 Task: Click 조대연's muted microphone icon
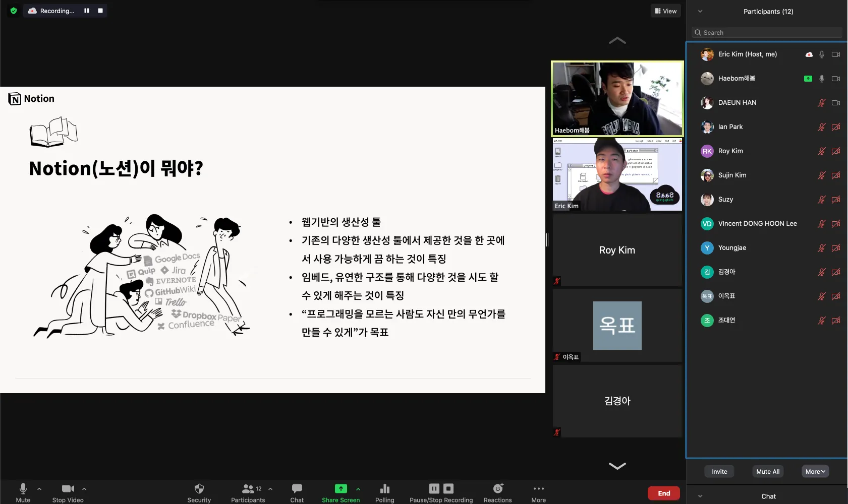coord(822,321)
